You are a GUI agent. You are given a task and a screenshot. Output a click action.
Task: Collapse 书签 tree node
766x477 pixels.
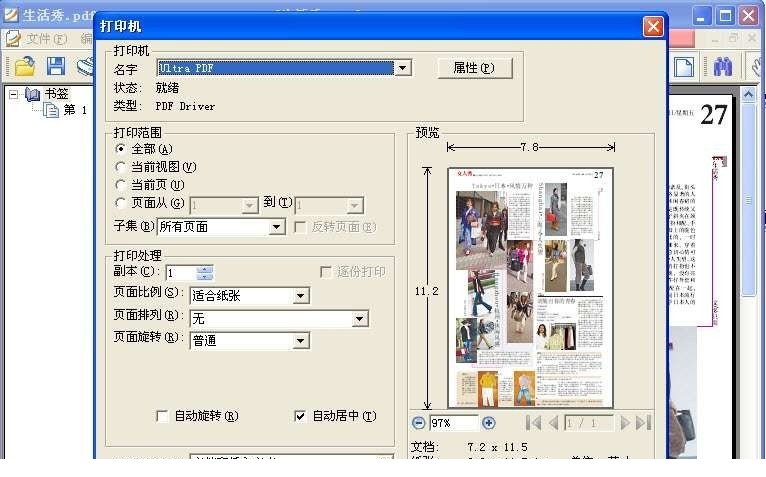pyautogui.click(x=14, y=94)
